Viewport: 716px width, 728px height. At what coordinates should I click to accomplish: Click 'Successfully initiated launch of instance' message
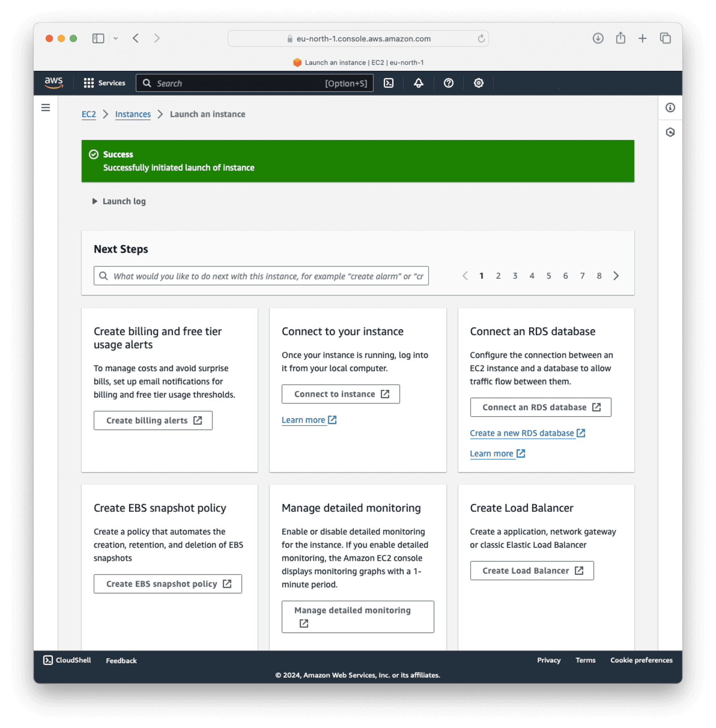[x=179, y=167]
